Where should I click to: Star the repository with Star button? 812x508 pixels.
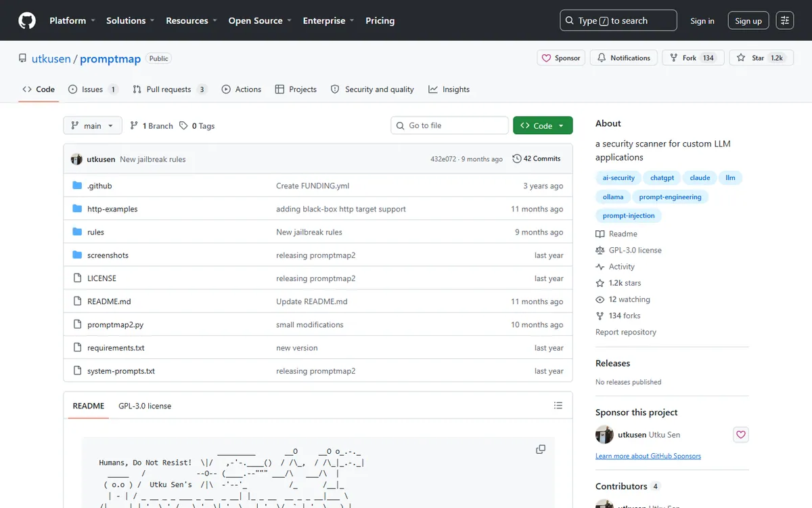(760, 58)
